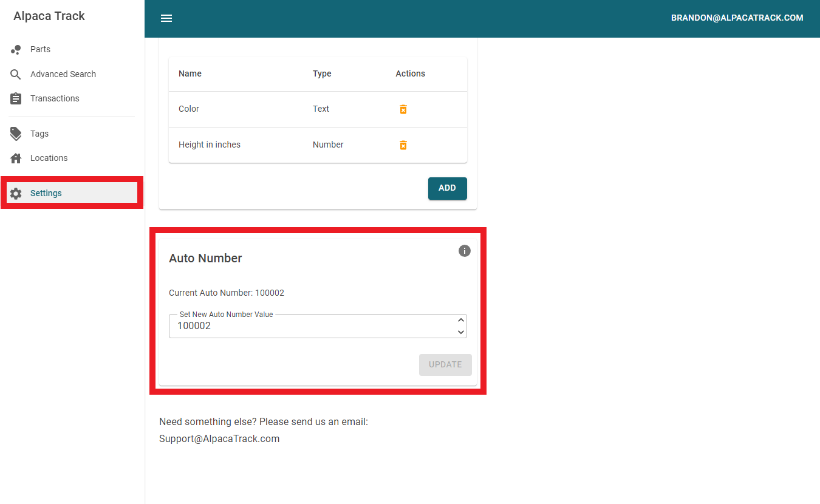The image size is (820, 504).
Task: Click the Advanced Search magnifier icon
Action: click(x=16, y=74)
